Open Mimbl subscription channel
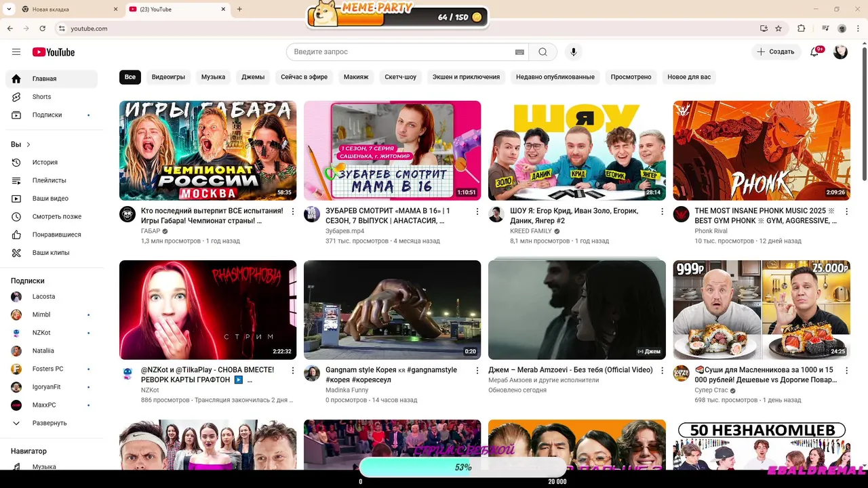Viewport: 868px width, 488px height. pos(52,314)
